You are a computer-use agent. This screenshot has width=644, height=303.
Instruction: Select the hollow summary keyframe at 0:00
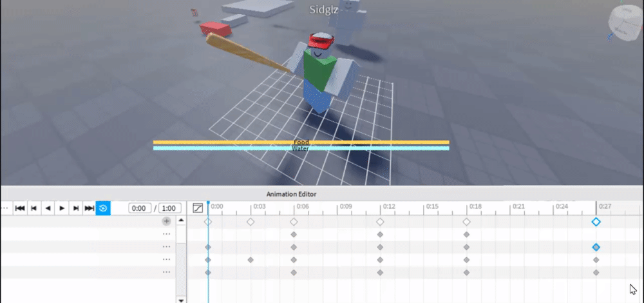coord(208,222)
